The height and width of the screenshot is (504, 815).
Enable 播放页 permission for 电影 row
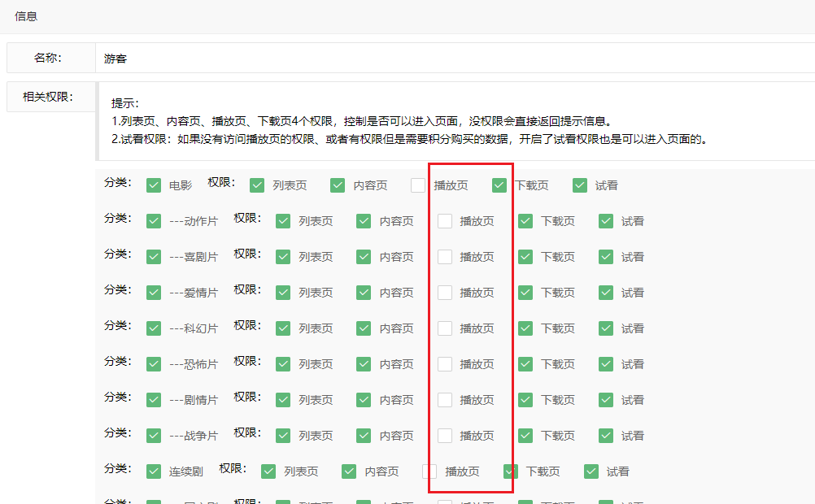point(418,185)
